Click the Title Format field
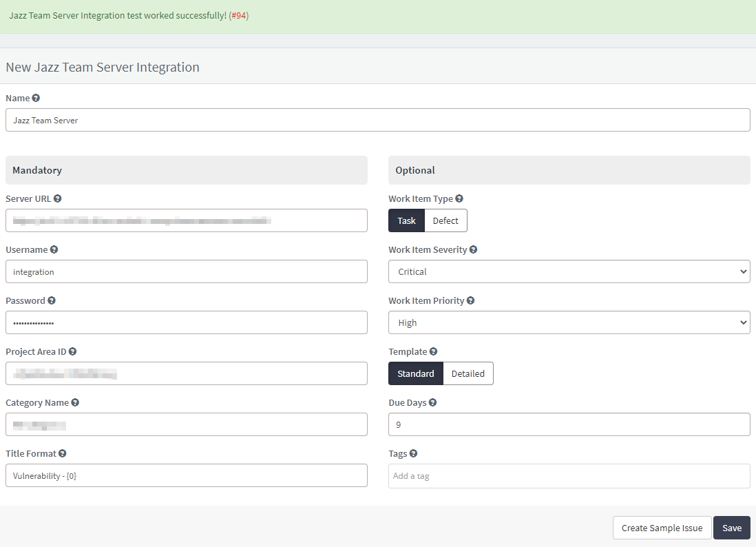Screen dimensions: 756x547 (x=186, y=475)
